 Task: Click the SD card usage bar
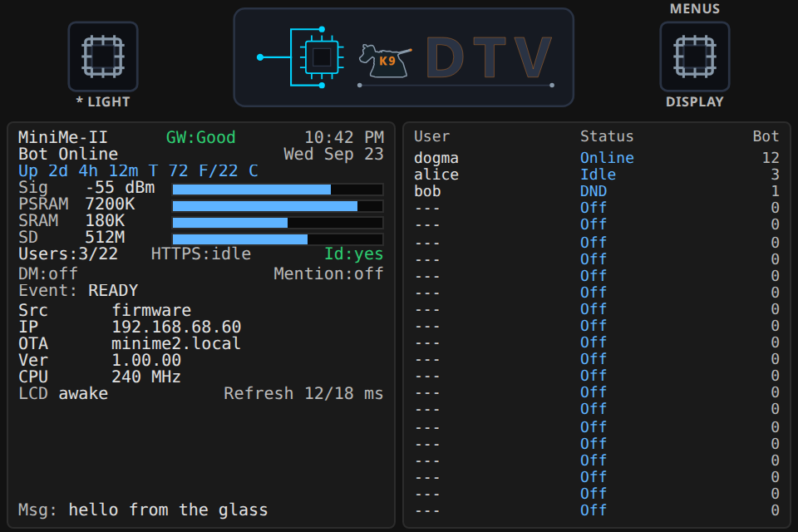[x=278, y=239]
